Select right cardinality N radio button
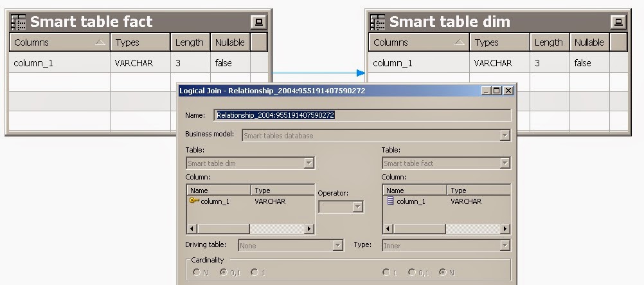Viewport: 644px width, 285px height. point(443,272)
